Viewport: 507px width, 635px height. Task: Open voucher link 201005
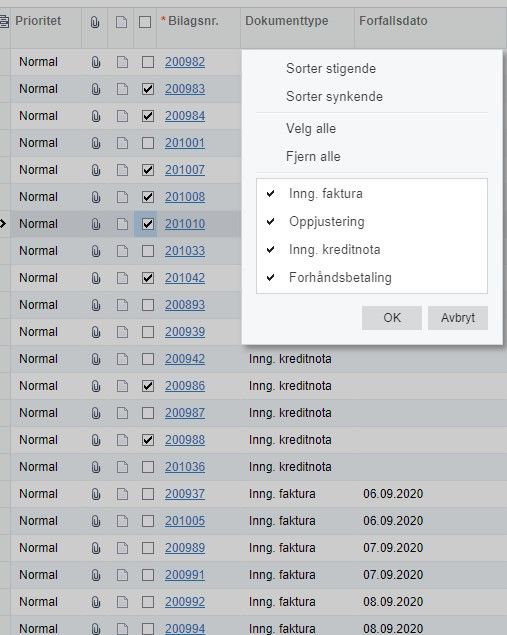[185, 521]
